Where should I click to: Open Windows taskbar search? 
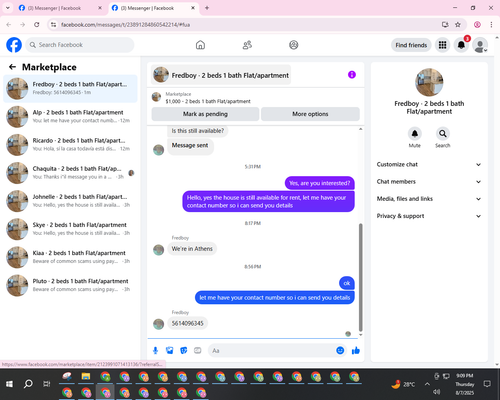point(28,384)
